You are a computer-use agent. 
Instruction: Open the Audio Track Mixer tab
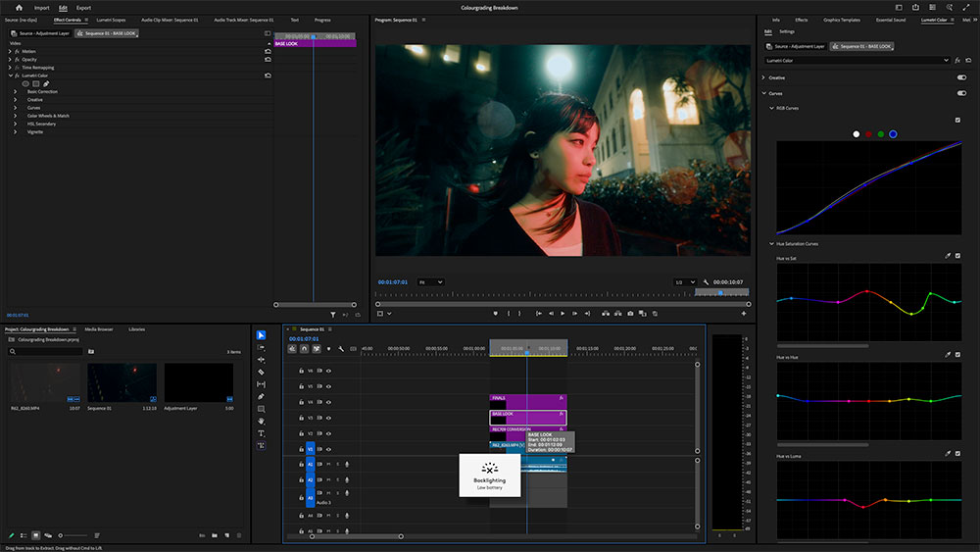(x=244, y=20)
